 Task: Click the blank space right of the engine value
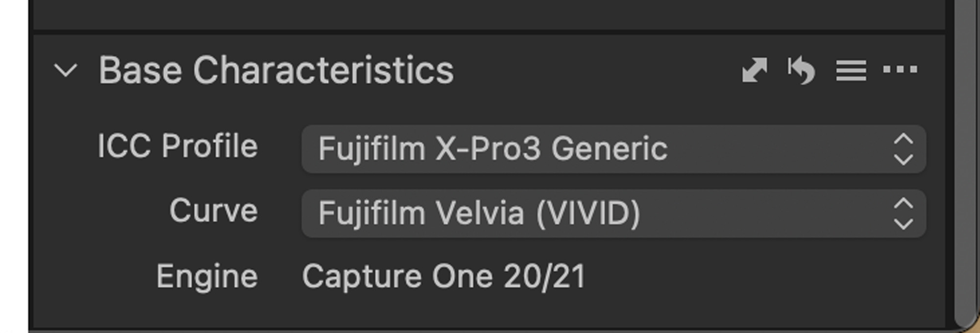pos(759,277)
